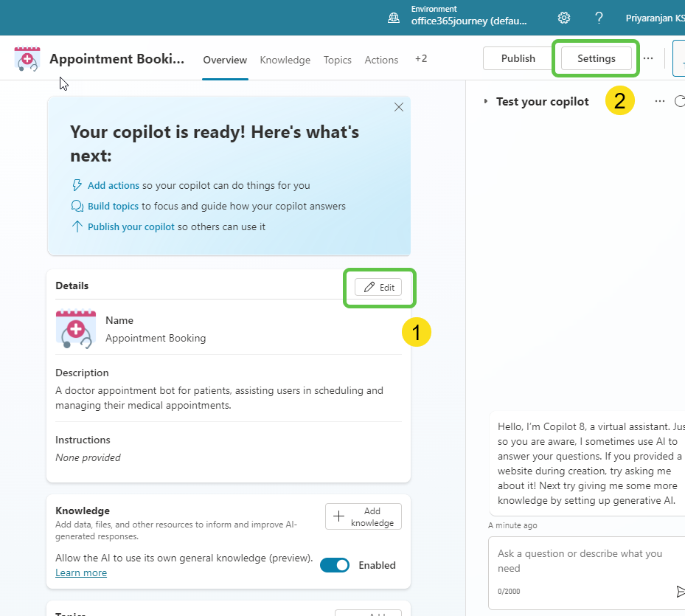The width and height of the screenshot is (685, 616).
Task: Open the environment picker icon
Action: (394, 18)
